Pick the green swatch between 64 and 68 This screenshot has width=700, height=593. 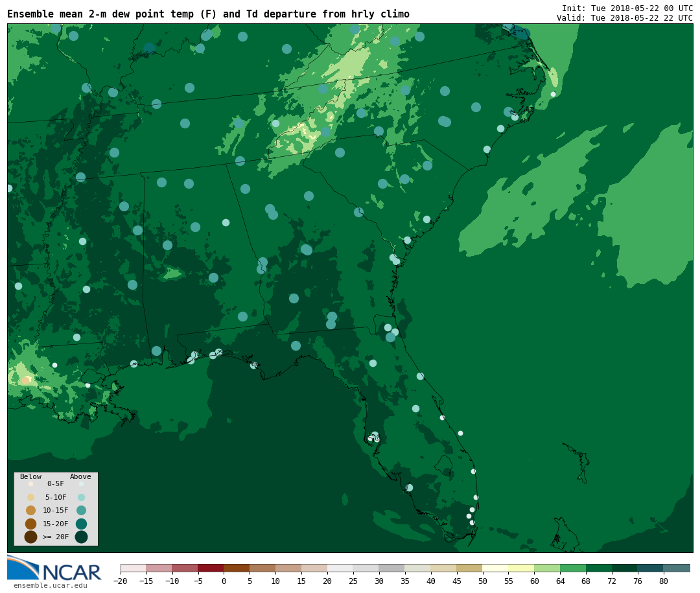pyautogui.click(x=573, y=568)
